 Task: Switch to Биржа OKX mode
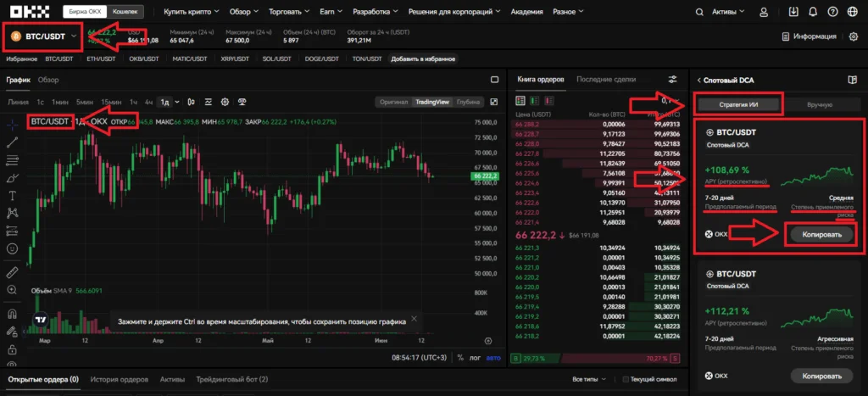coord(85,11)
